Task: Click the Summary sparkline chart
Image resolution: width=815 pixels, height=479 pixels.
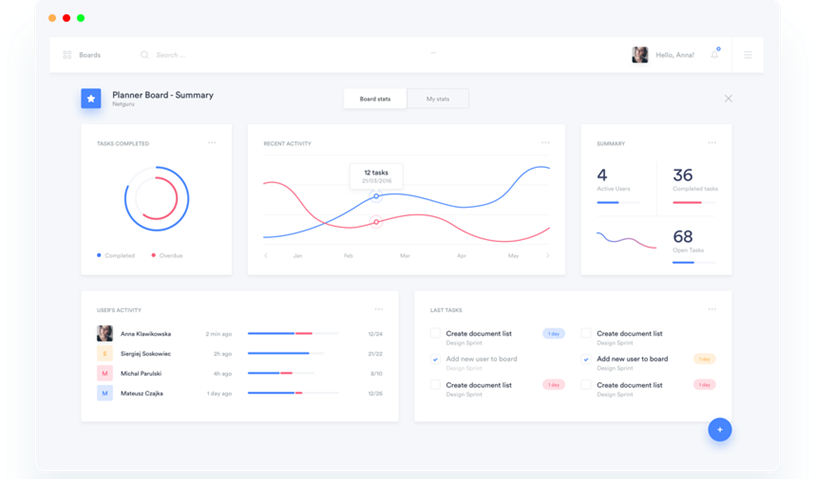Action: tap(626, 240)
